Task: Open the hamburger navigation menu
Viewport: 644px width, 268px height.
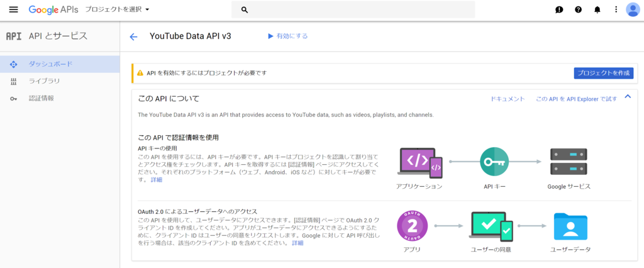Action: (x=14, y=9)
